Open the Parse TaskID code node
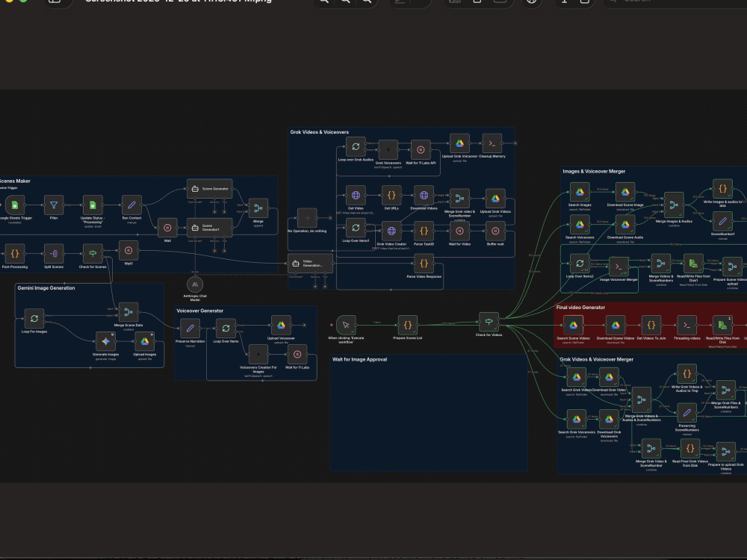The height and width of the screenshot is (560, 747). (x=424, y=231)
